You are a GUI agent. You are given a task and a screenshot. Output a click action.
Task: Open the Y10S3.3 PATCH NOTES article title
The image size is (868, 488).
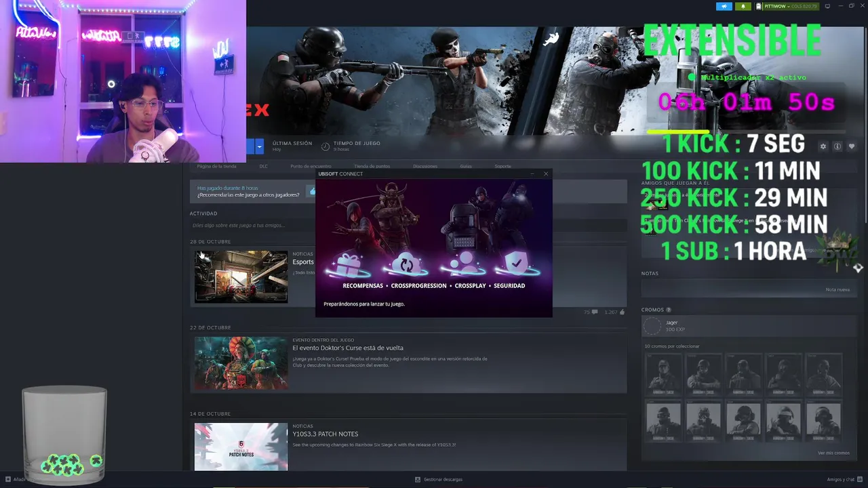click(325, 434)
